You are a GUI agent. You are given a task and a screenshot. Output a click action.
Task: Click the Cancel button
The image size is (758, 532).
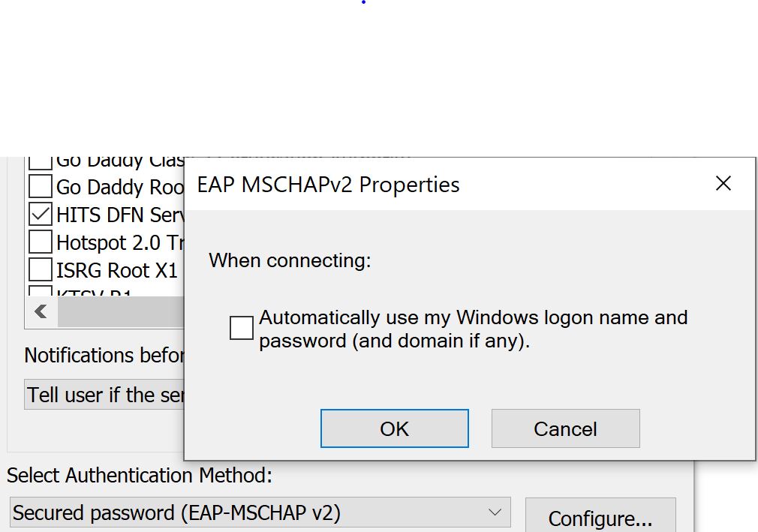(565, 428)
